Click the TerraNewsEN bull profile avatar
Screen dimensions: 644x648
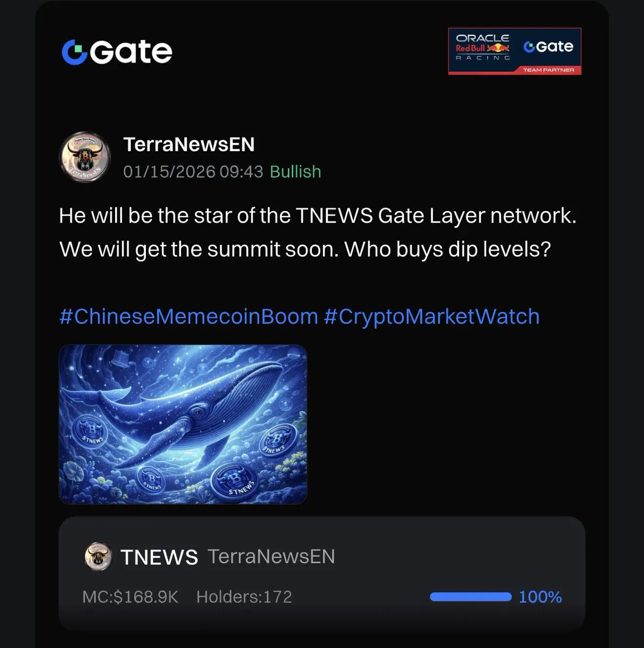point(84,157)
